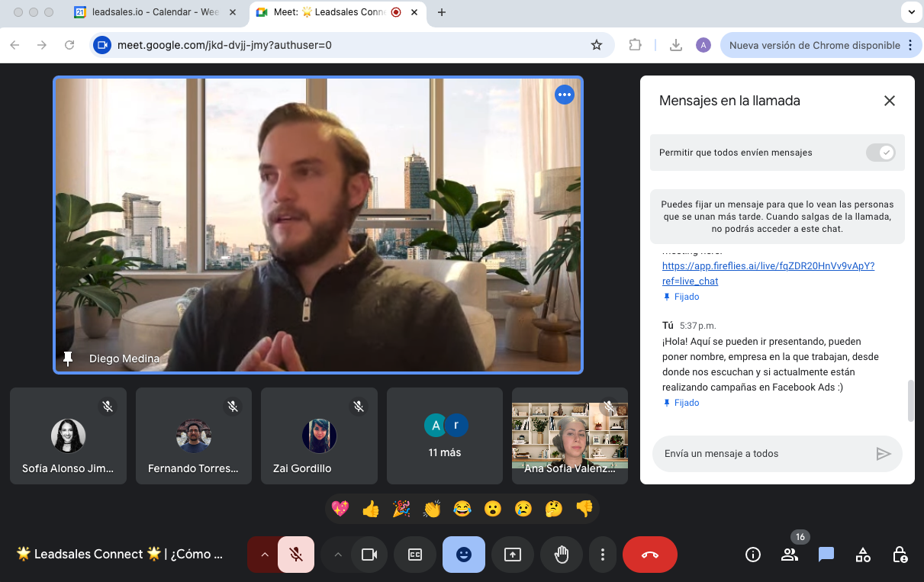Expand video settings arrow beside camera
924x582 pixels.
[337, 555]
